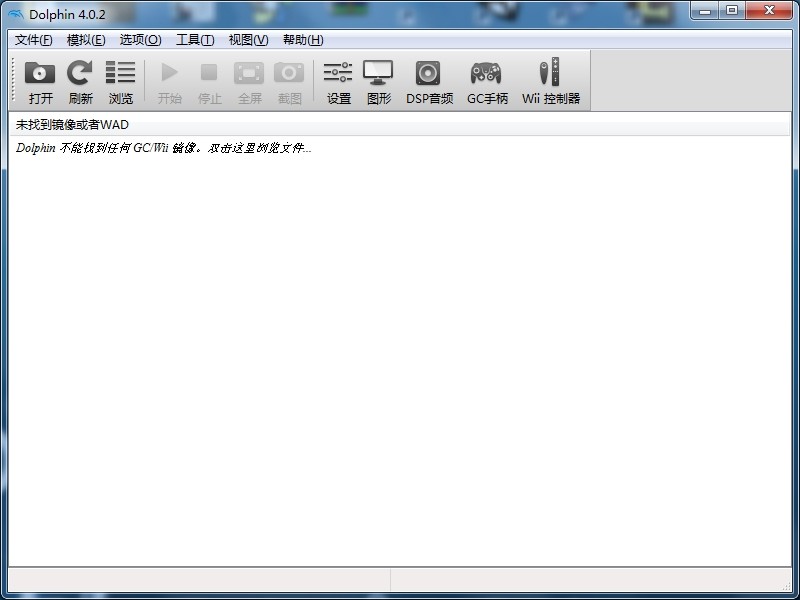Screen dimensions: 800x600
Task: Click the 截图 (Screenshot) camera icon
Action: coord(289,73)
